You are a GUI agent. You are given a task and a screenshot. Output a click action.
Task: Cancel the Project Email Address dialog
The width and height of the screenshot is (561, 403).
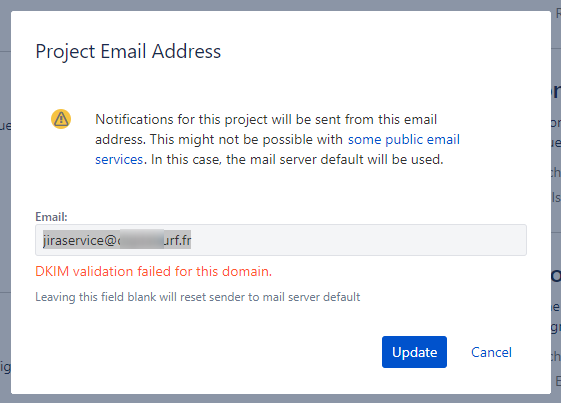coord(491,352)
